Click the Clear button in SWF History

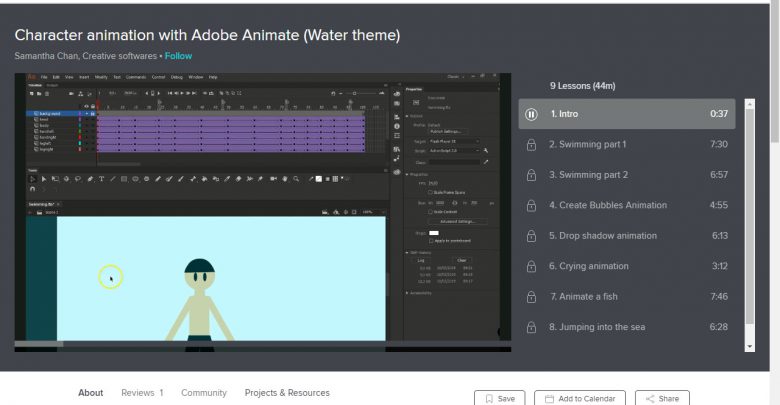(462, 260)
